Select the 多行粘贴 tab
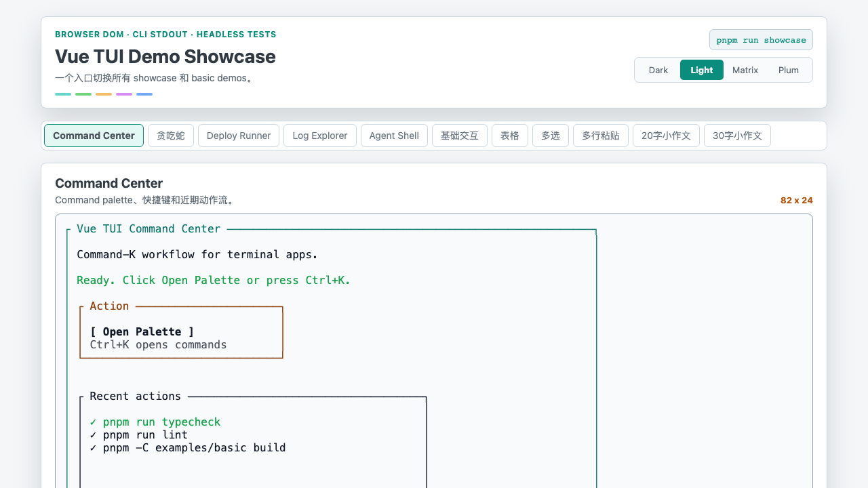 pyautogui.click(x=601, y=136)
